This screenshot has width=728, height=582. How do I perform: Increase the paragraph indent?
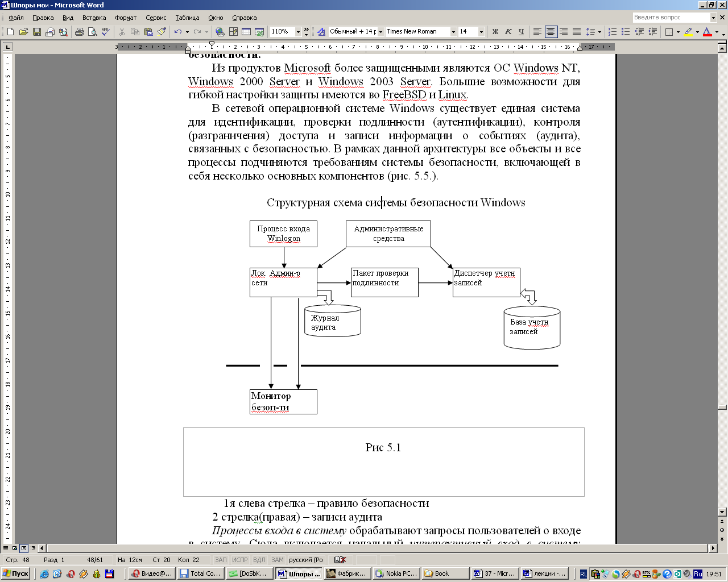652,32
